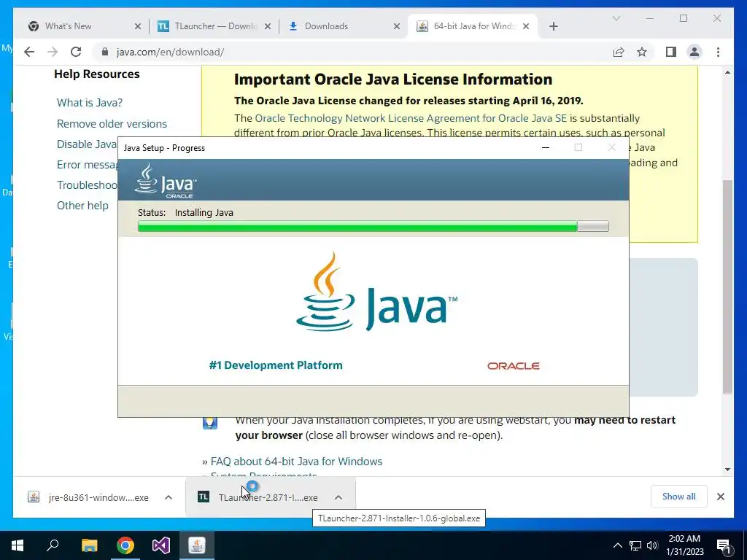Click the Java installer taskbar icon

point(197,545)
